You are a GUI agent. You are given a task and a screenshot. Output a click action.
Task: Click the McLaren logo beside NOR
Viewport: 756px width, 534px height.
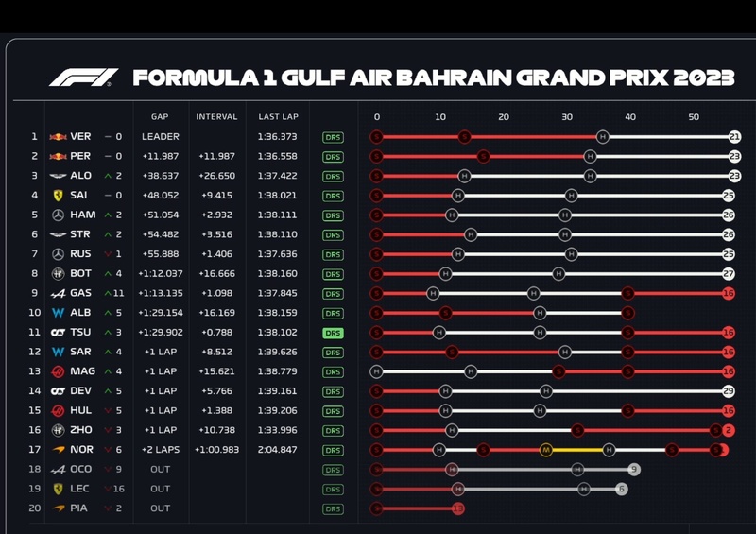tap(59, 450)
